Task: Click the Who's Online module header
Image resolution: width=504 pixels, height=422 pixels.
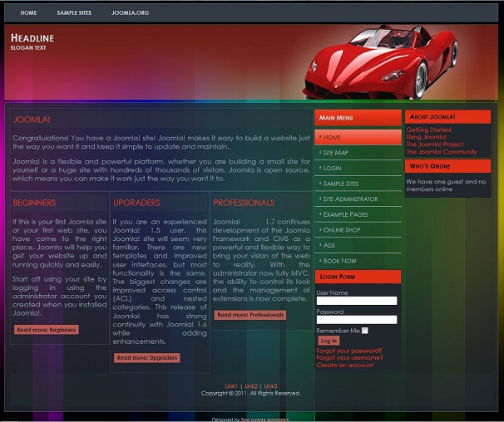Action: click(x=447, y=166)
